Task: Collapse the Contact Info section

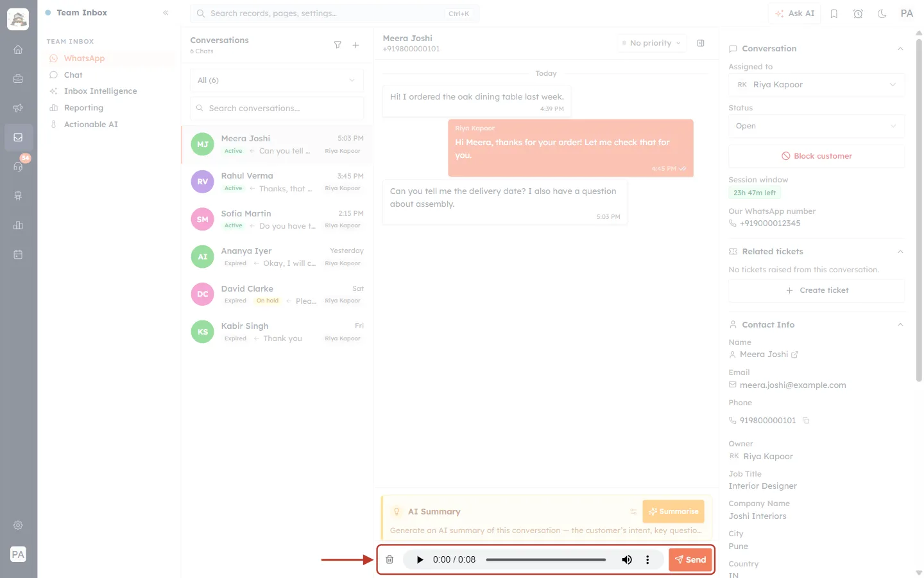Action: (900, 325)
